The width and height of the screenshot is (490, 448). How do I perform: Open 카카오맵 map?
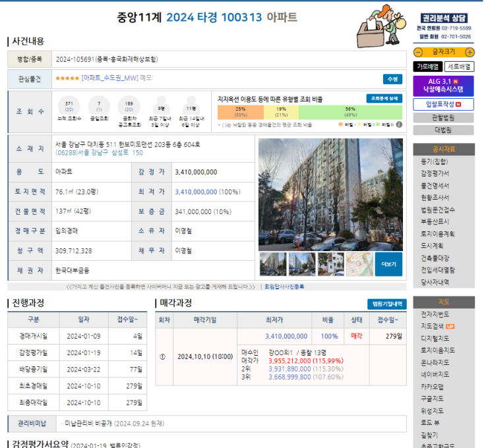point(432,387)
